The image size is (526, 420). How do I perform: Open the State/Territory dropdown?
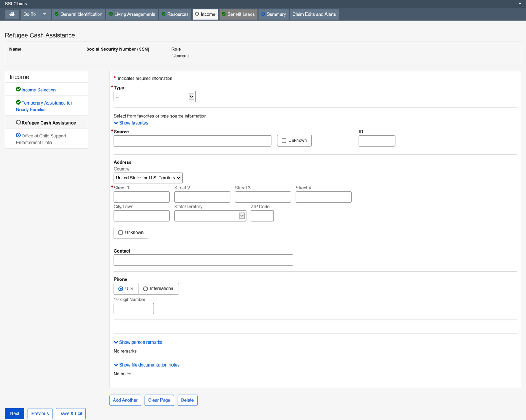coord(210,216)
